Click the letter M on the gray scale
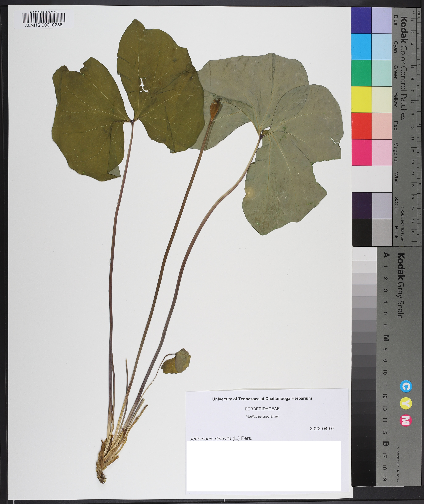Screen dimensions: 424x504 386,338
